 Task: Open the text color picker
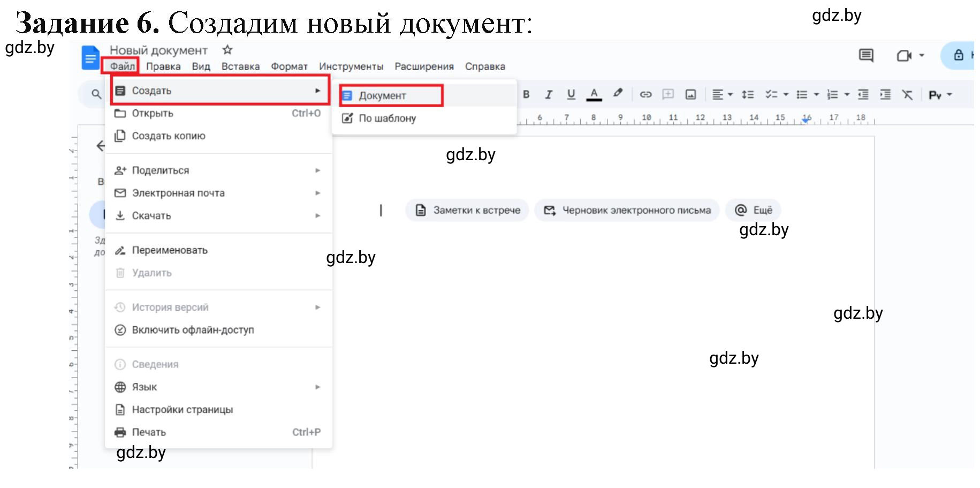click(594, 94)
